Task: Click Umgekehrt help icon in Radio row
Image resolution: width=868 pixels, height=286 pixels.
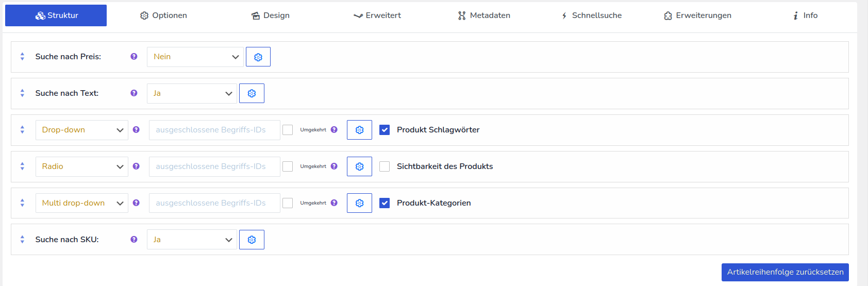Action: click(334, 166)
